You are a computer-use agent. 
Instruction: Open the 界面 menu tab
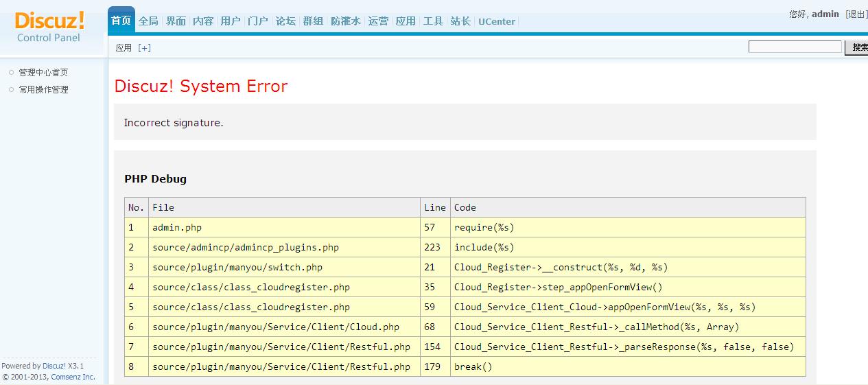coord(176,21)
